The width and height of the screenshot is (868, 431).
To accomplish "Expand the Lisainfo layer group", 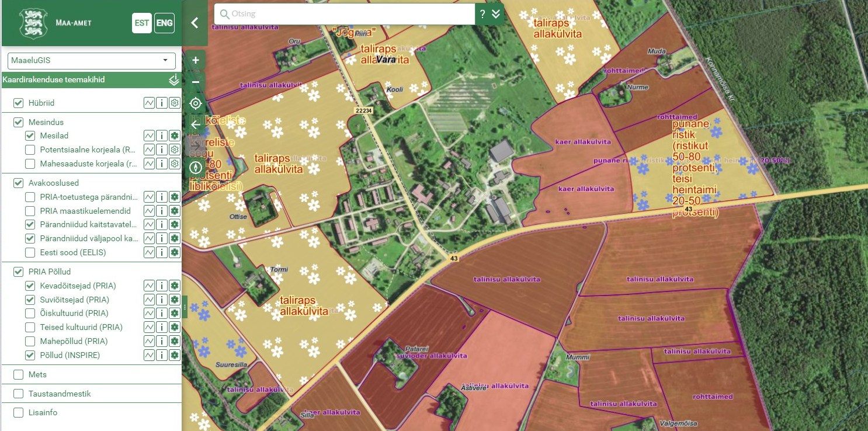I will click(x=43, y=412).
